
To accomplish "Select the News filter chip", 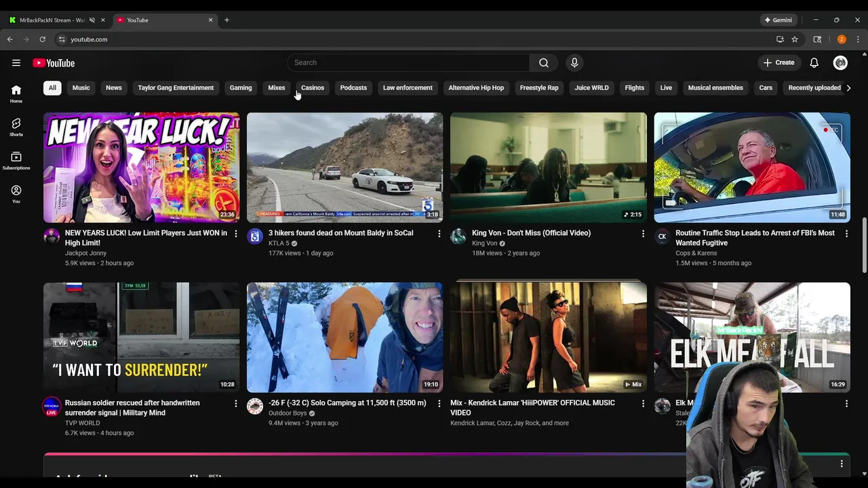I will coord(114,87).
